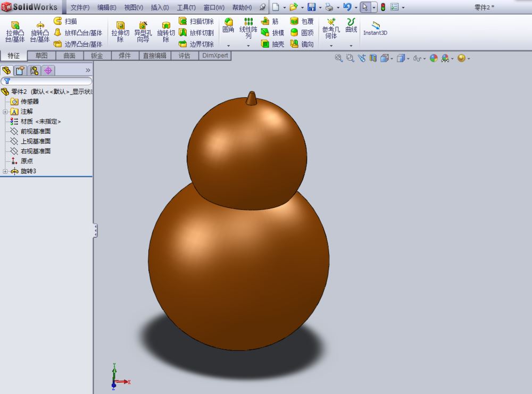
Task: Undo the last action
Action: pyautogui.click(x=347, y=7)
